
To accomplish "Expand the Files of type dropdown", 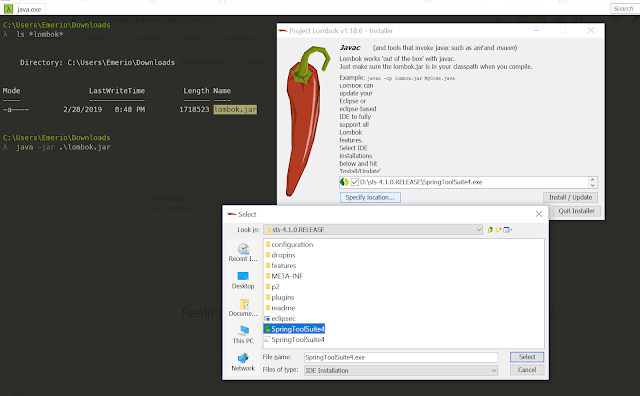I will coord(494,370).
